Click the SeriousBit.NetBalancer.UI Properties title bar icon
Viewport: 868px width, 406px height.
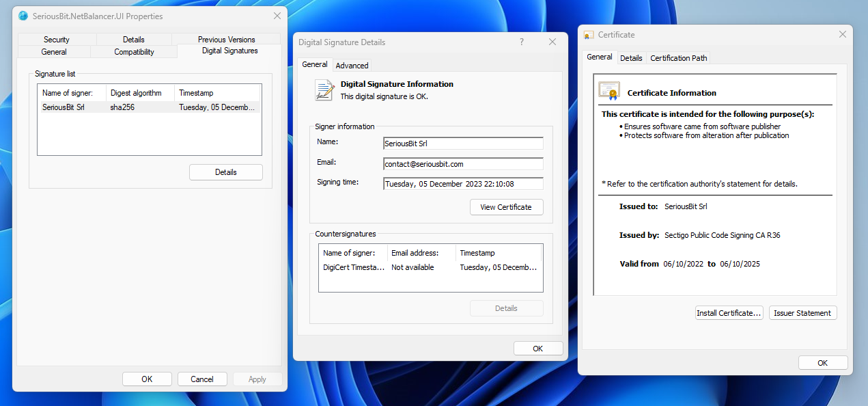(x=24, y=16)
